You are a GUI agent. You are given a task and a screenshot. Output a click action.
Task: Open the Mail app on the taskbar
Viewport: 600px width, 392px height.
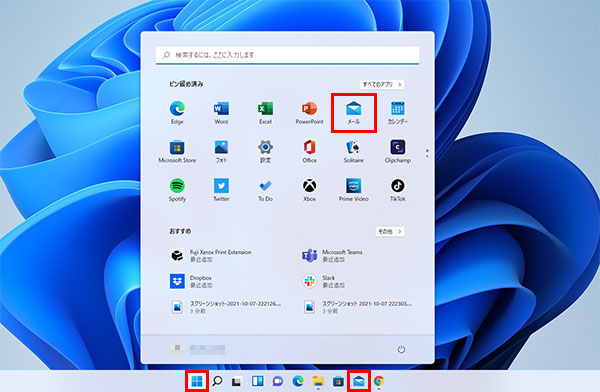pyautogui.click(x=359, y=381)
